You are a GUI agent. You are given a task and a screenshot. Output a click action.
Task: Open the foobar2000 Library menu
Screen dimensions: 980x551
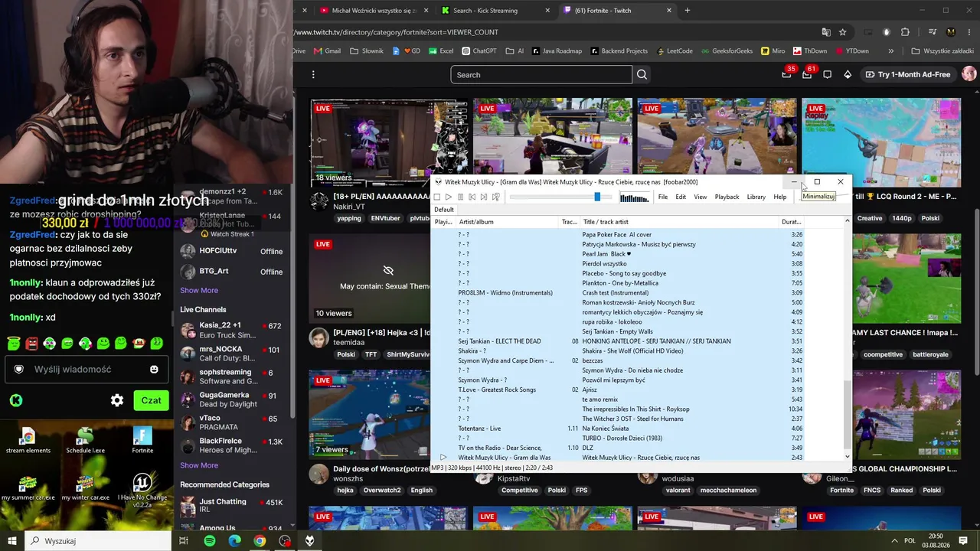(x=756, y=197)
